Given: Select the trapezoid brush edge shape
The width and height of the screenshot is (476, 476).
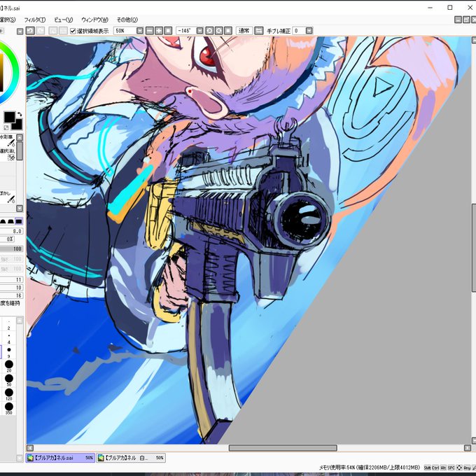Looking at the screenshot, I should tap(10, 221).
